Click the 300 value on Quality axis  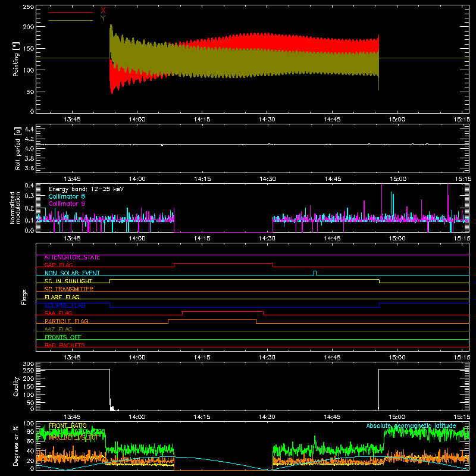[28, 364]
